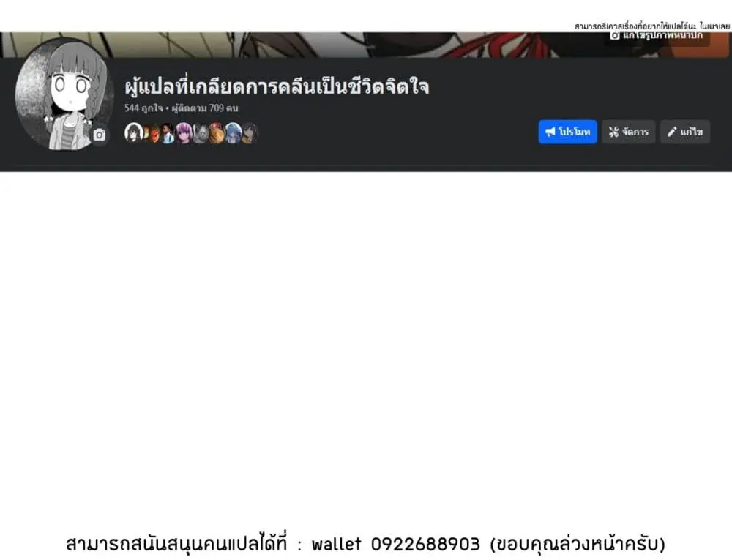Click the gray cat follower avatar
Screen dimensions: 732x560
tap(201, 133)
